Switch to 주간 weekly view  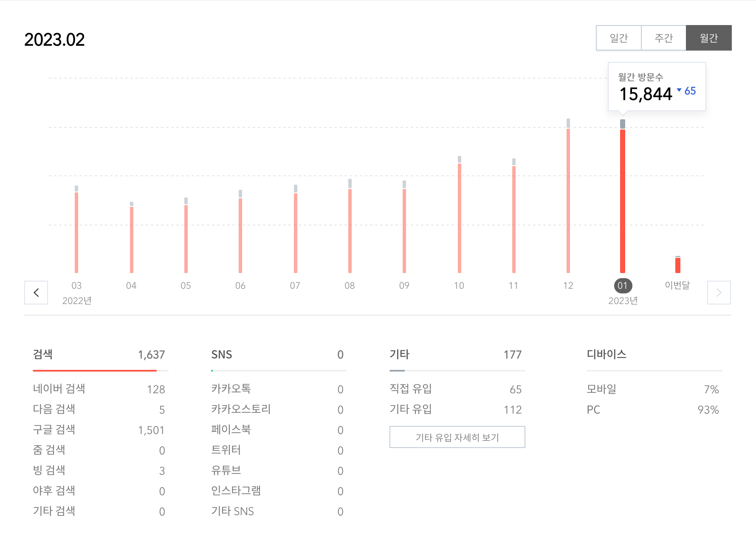663,38
